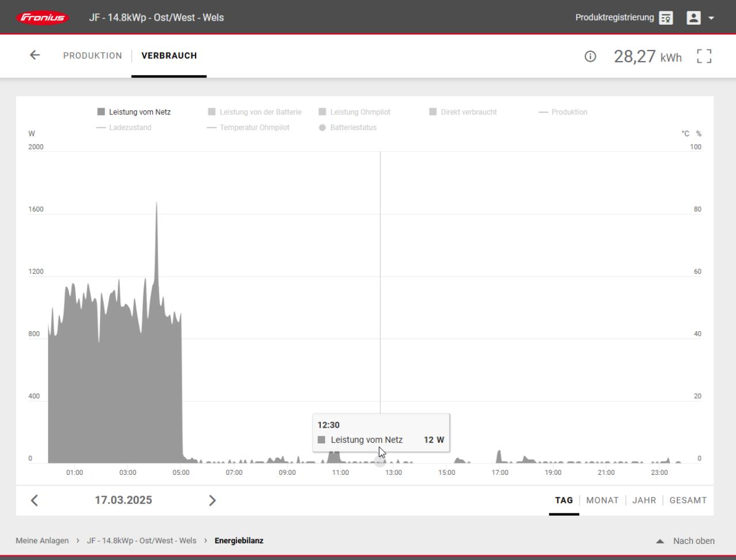Show the Produktion line in chart
The width and height of the screenshot is (736, 560).
(563, 112)
